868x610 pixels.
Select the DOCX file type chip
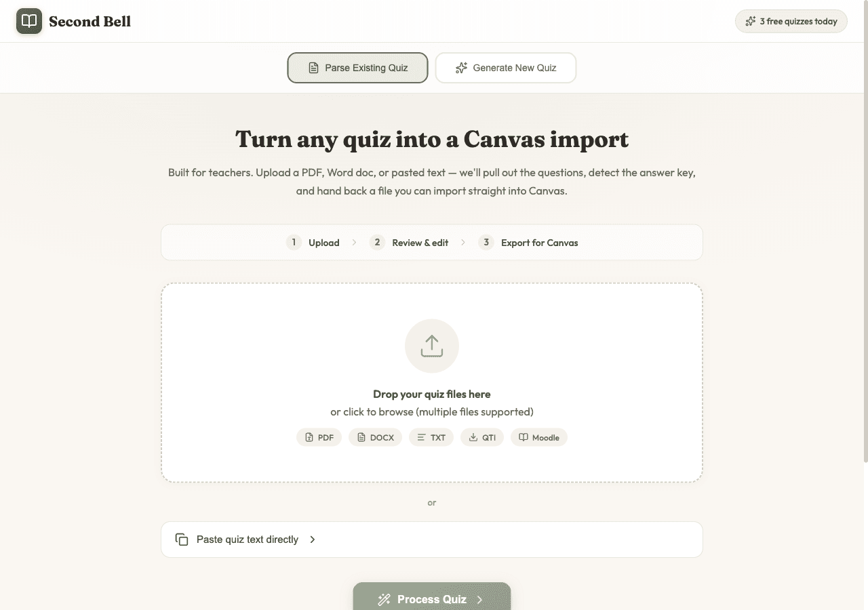[375, 437]
